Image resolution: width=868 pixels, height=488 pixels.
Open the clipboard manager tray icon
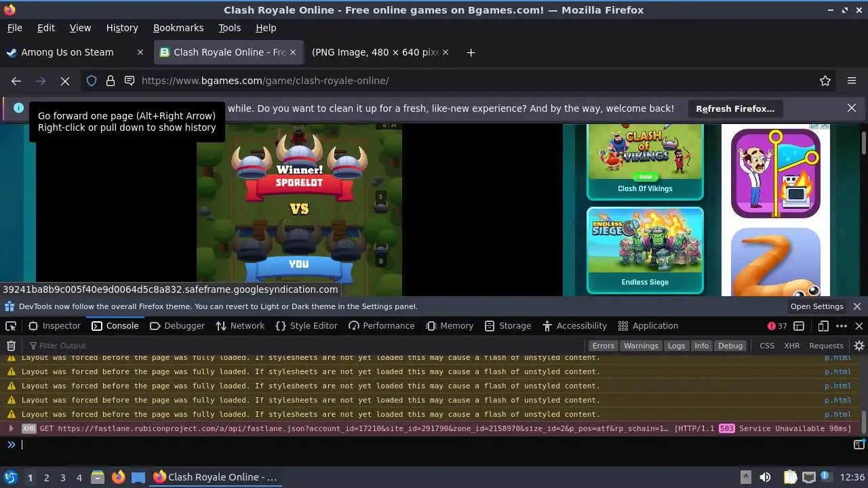tap(790, 477)
